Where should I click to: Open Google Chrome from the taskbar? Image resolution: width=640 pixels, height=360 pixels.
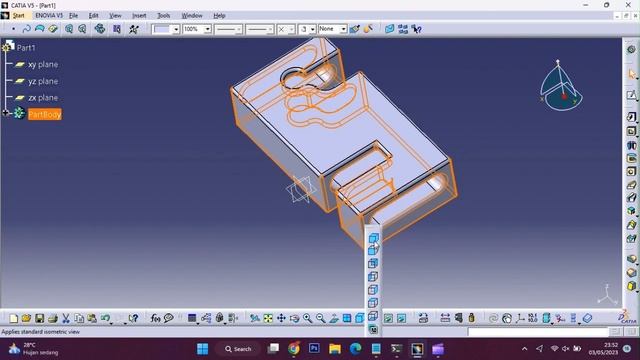coord(293,349)
